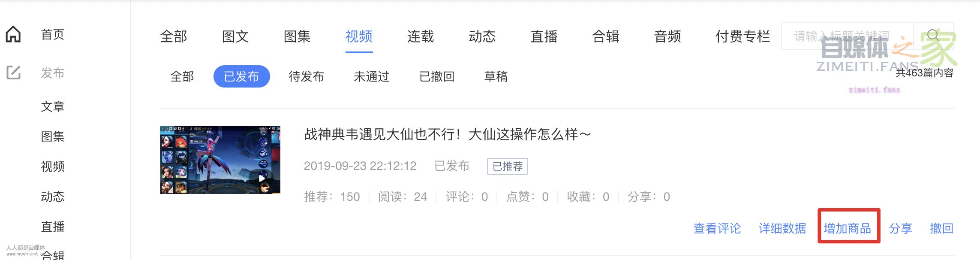Open 文章 in the publish submenu
This screenshot has width=980, height=260.
pyautogui.click(x=53, y=106)
